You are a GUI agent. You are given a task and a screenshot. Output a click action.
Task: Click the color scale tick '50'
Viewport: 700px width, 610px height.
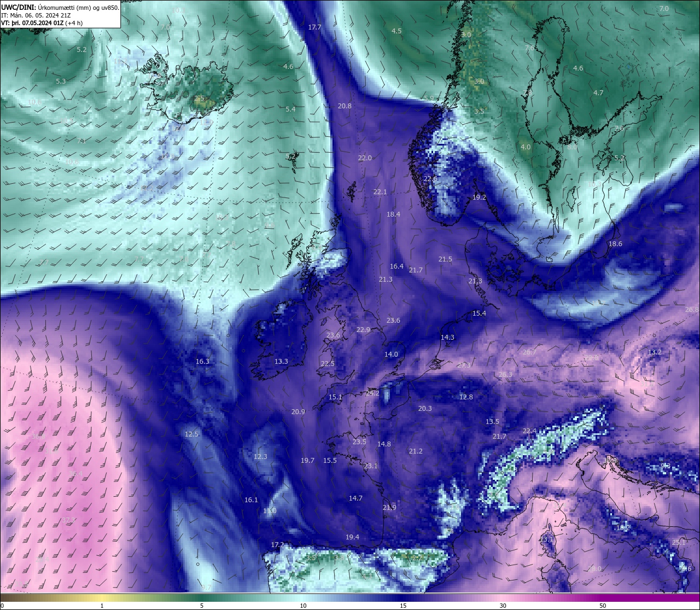pyautogui.click(x=603, y=606)
